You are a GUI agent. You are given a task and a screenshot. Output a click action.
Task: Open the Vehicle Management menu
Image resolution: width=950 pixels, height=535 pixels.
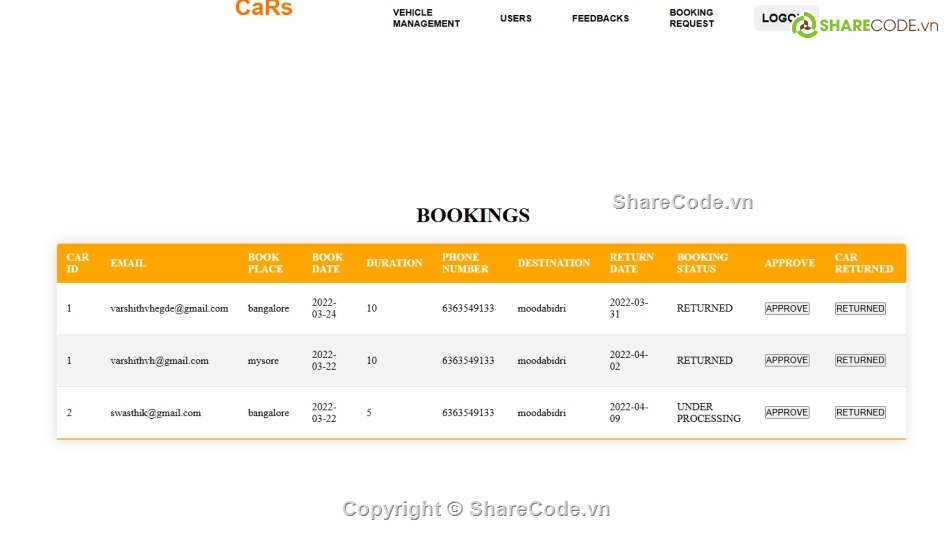click(426, 18)
